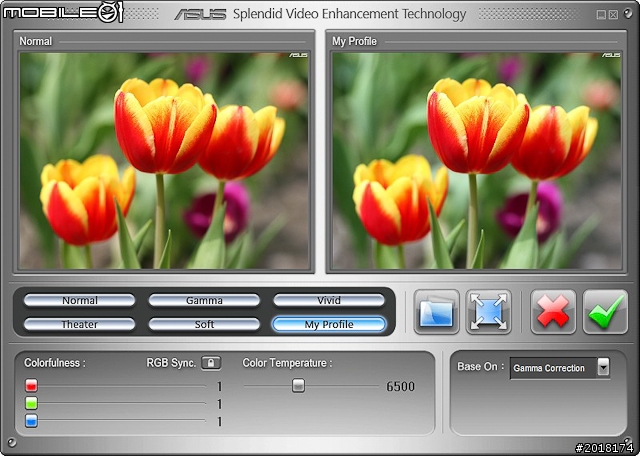Screen dimensions: 640x456
Task: Click the Color Temperature label
Action: [x=287, y=363]
